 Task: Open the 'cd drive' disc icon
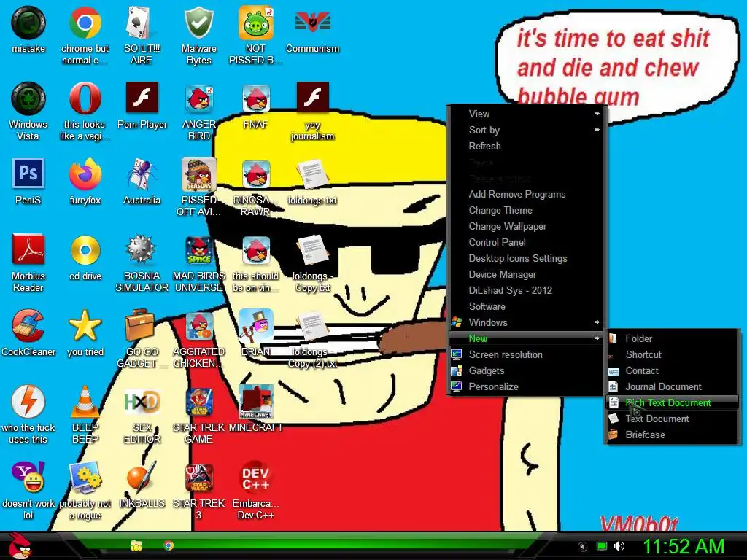click(x=85, y=250)
